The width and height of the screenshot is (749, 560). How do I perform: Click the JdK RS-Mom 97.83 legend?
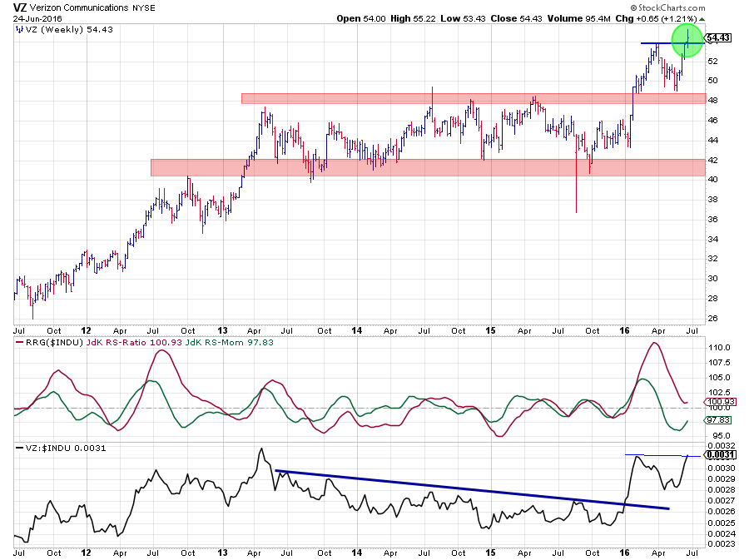coord(230,343)
